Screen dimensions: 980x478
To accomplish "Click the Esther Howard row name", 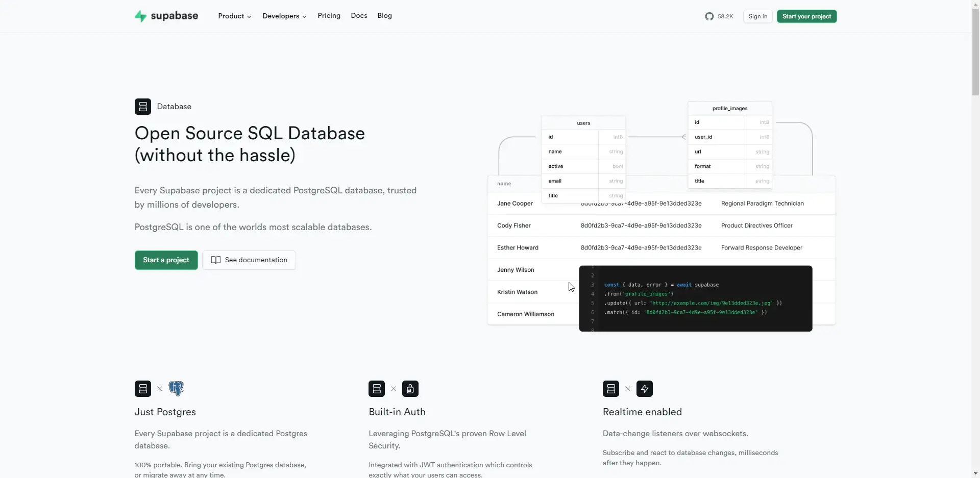I will [x=518, y=248].
